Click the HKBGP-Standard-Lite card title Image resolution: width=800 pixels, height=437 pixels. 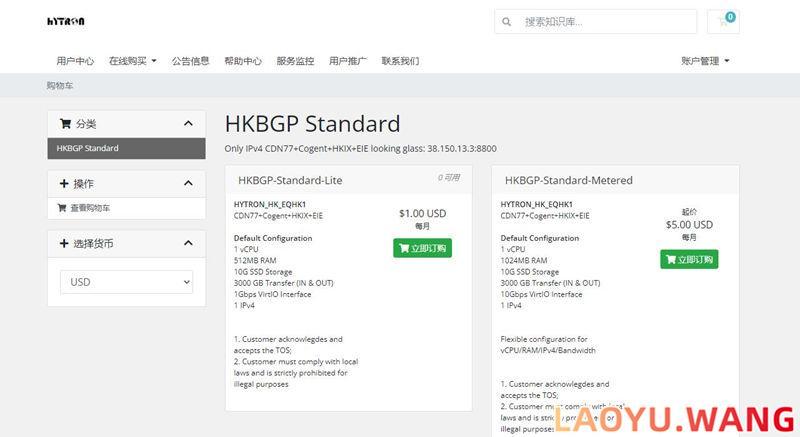[x=290, y=180]
